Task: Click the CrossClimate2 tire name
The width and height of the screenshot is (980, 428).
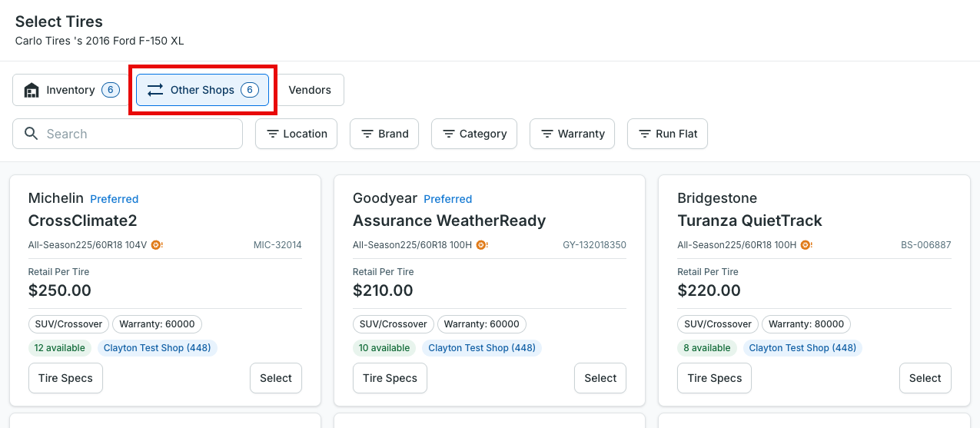Action: [x=82, y=221]
